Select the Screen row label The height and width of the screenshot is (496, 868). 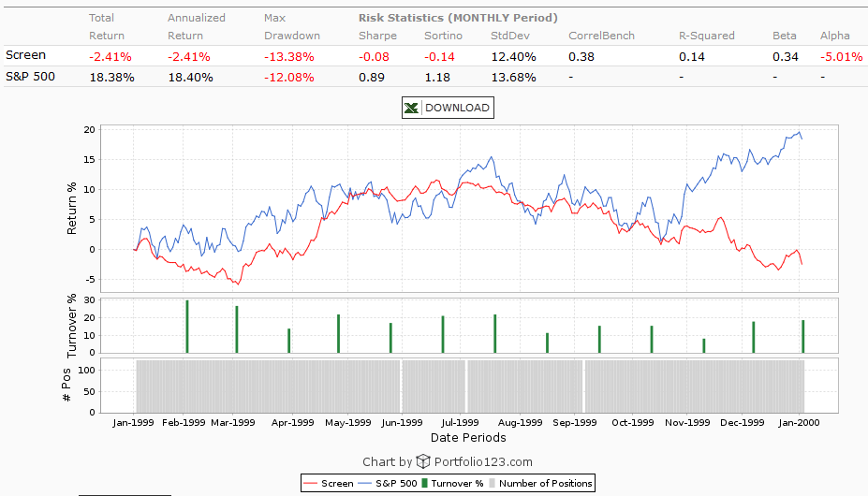click(x=25, y=55)
